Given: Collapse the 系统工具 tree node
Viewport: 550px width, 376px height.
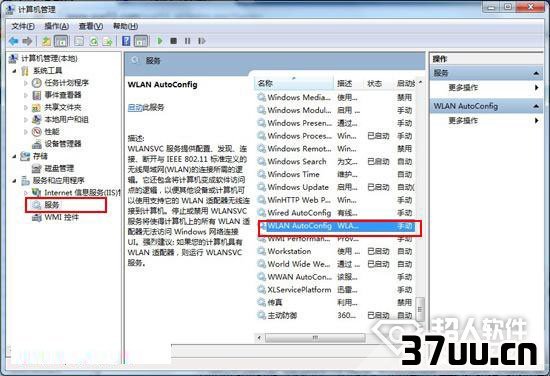Looking at the screenshot, I should pos(14,71).
